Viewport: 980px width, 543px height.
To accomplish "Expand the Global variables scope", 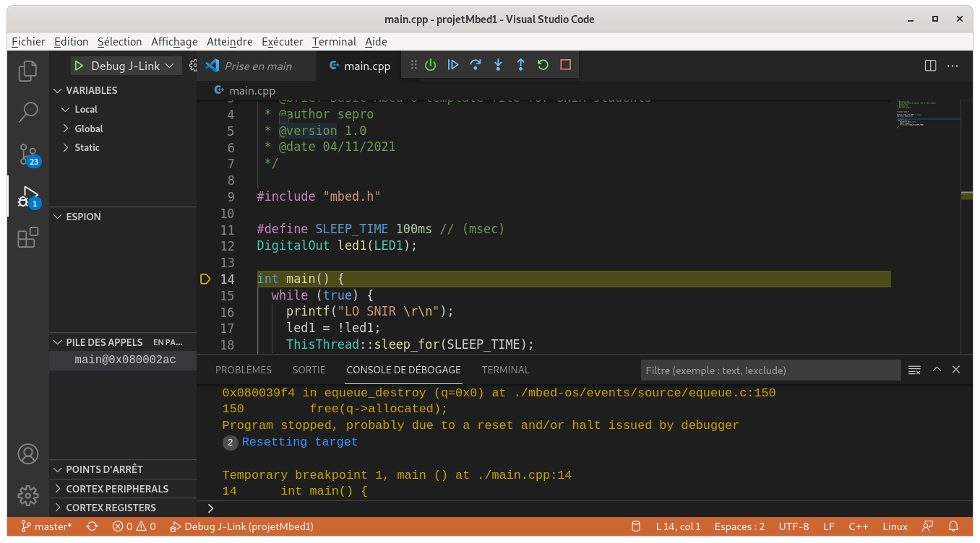I will (123, 129).
